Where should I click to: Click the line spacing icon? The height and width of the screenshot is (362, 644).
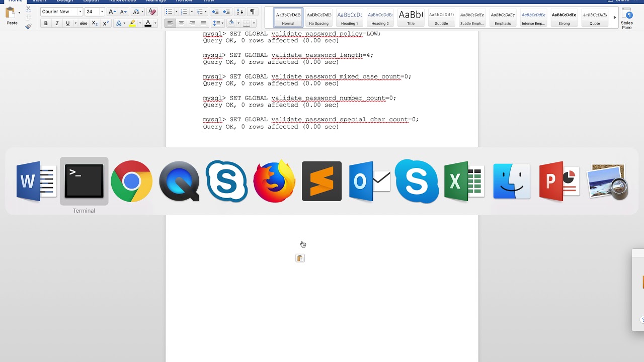(x=216, y=23)
